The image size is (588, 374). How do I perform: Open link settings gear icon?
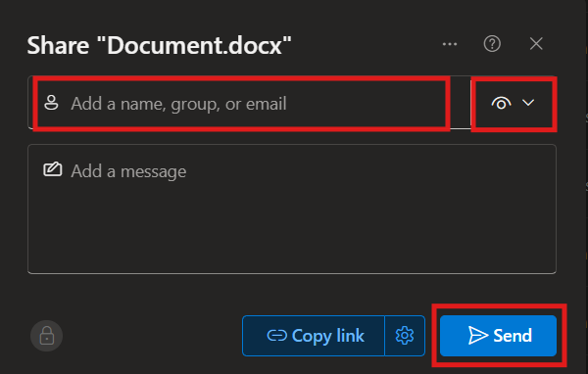click(x=405, y=336)
